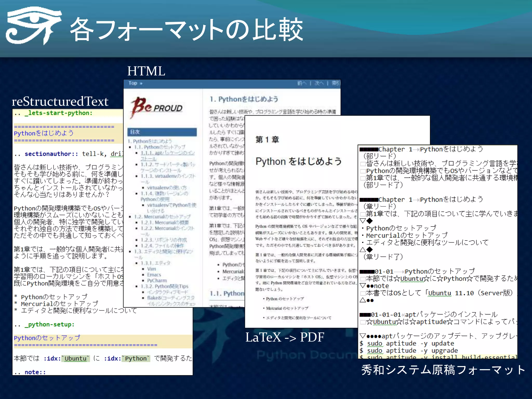The height and width of the screenshot is (399, 532).
Task: Go to previous page via 前へ link
Action: [302, 83]
